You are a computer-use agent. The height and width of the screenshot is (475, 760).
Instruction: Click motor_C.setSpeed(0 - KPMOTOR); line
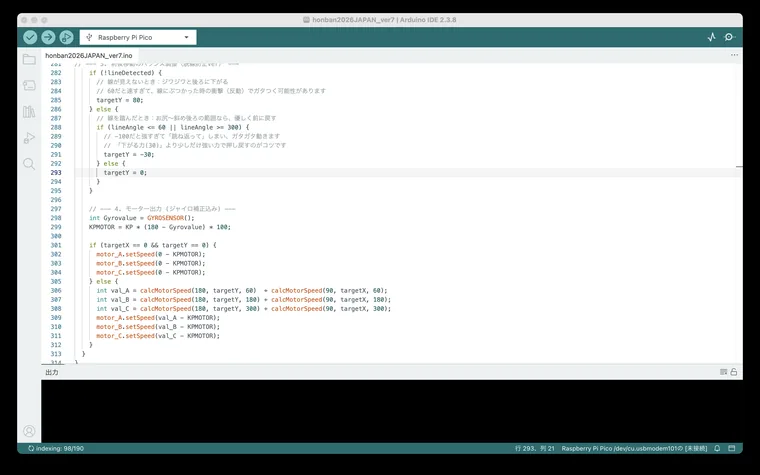pyautogui.click(x=151, y=272)
